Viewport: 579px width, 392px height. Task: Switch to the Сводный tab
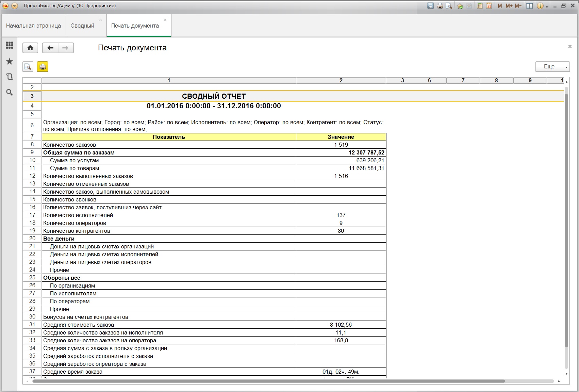(82, 26)
